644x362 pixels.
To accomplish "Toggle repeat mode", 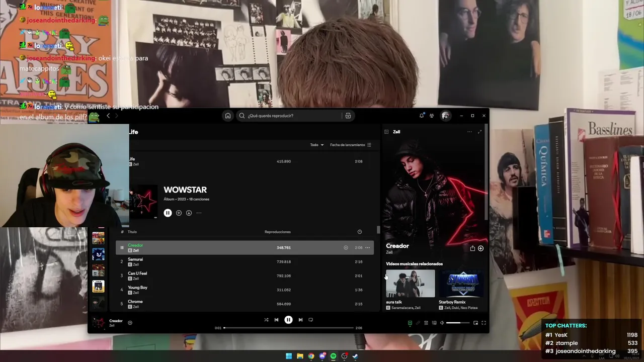I will 310,320.
